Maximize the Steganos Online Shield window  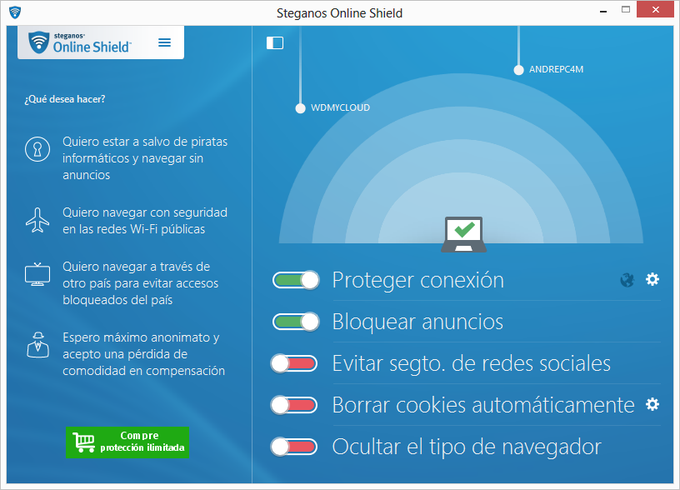[x=625, y=10]
